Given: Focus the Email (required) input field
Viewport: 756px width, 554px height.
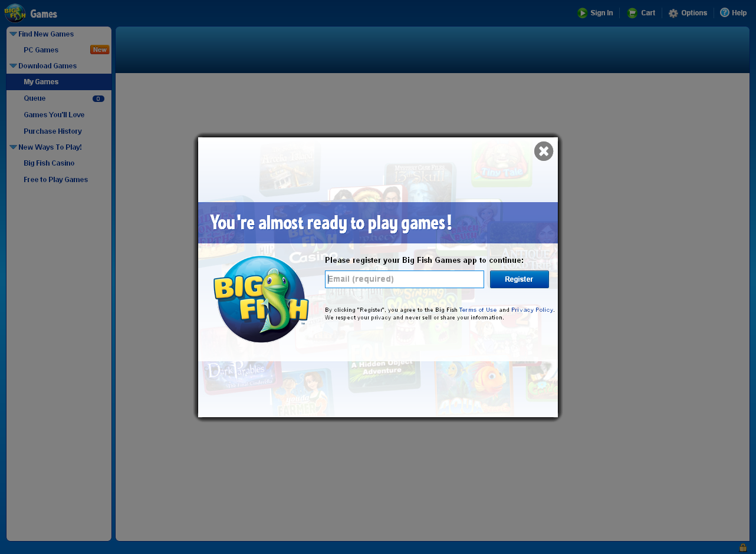Looking at the screenshot, I should [405, 279].
